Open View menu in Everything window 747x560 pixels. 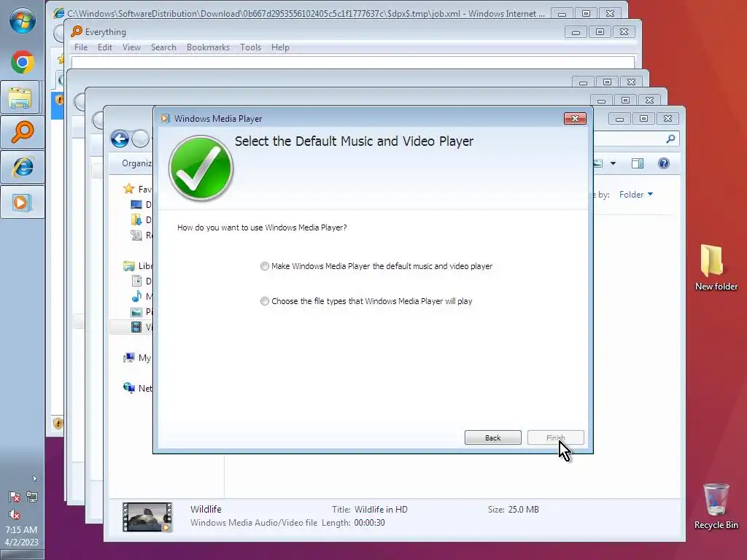pyautogui.click(x=131, y=47)
